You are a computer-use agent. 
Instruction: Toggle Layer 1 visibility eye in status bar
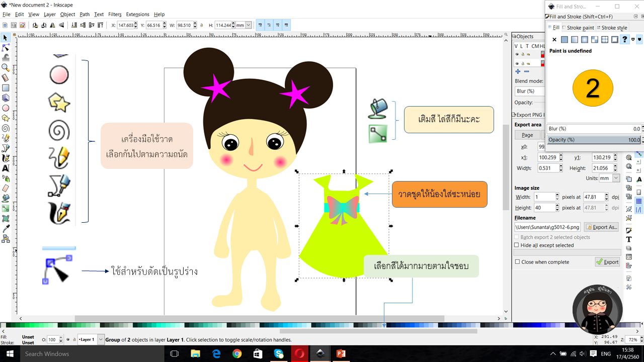(68, 340)
